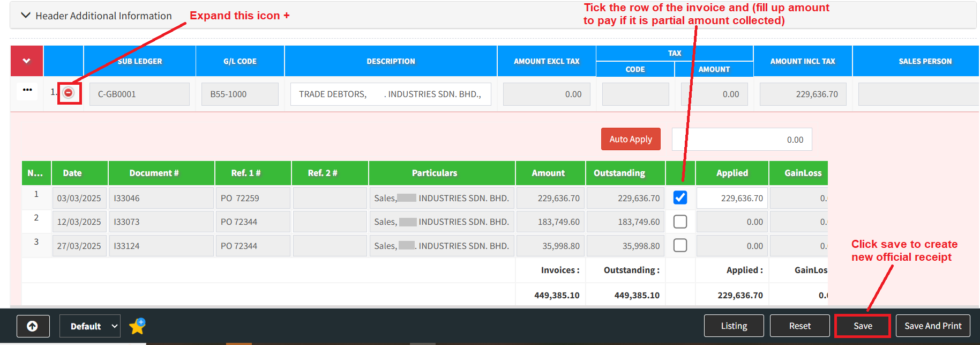980x345 pixels.
Task: Open the Listing page button
Action: 734,326
